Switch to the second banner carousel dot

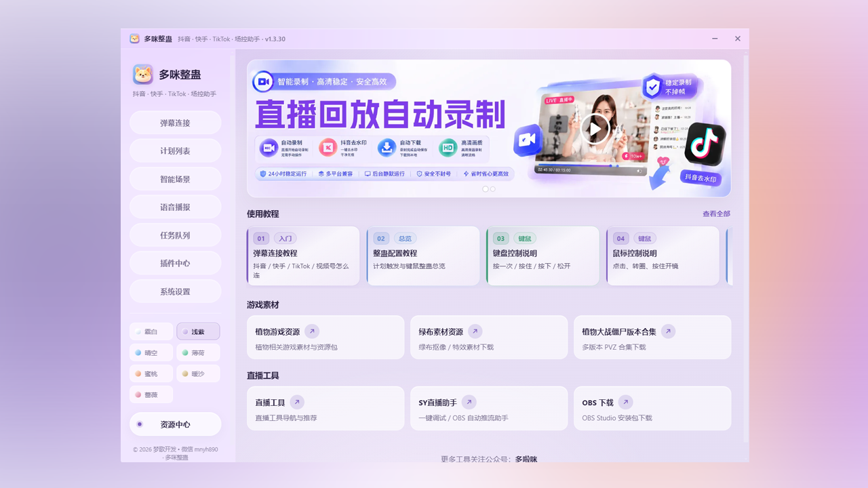point(492,189)
